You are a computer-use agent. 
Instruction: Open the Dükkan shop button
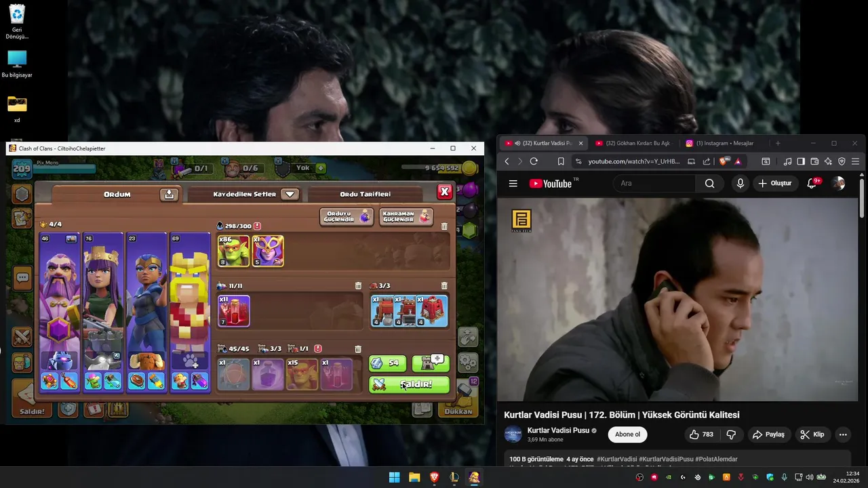459,400
